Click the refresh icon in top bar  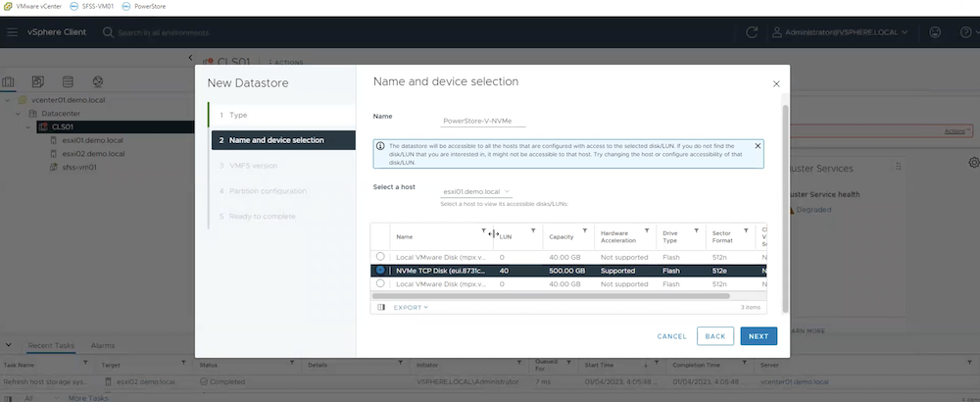tap(752, 32)
